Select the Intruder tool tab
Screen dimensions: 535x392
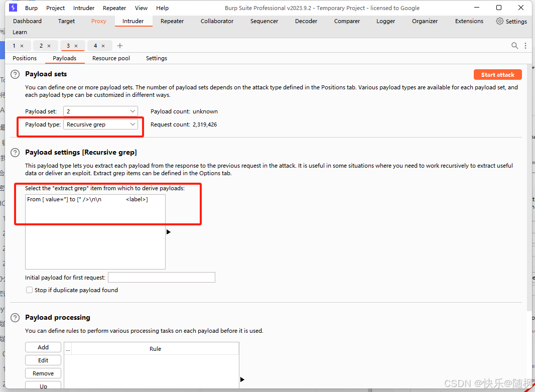tap(133, 21)
